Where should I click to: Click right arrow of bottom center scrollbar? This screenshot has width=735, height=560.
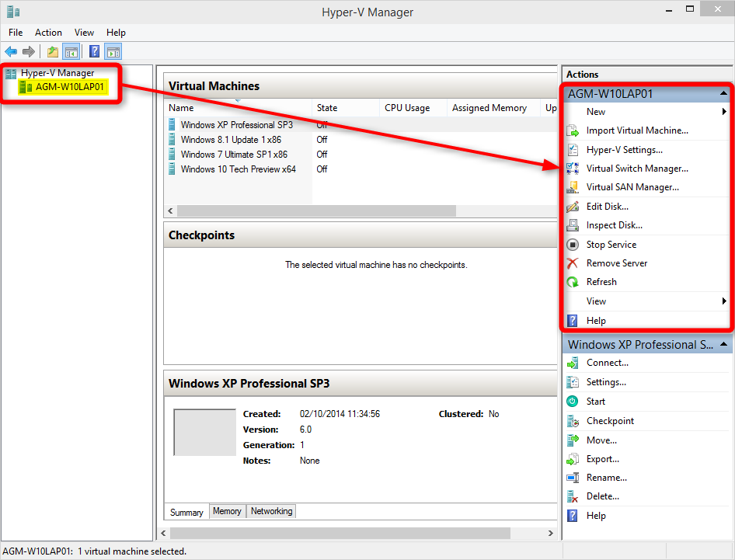[x=551, y=534]
